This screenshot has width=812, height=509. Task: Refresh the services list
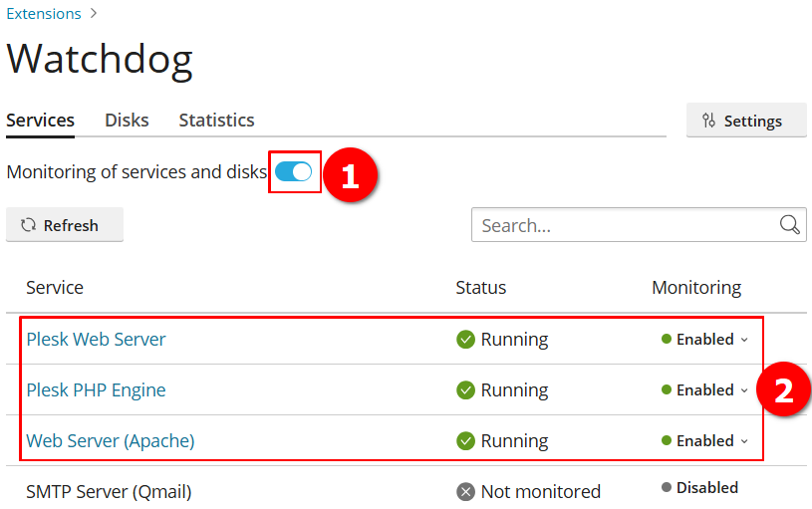point(65,225)
